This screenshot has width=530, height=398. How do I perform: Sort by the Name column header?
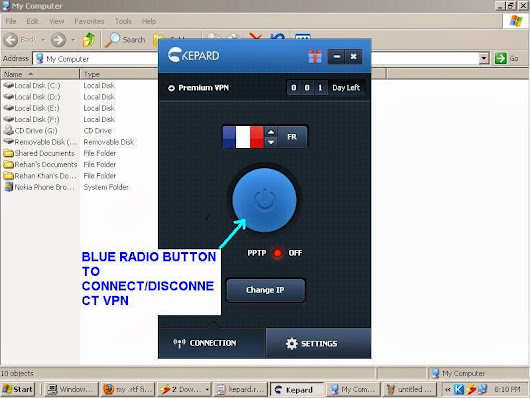point(40,74)
